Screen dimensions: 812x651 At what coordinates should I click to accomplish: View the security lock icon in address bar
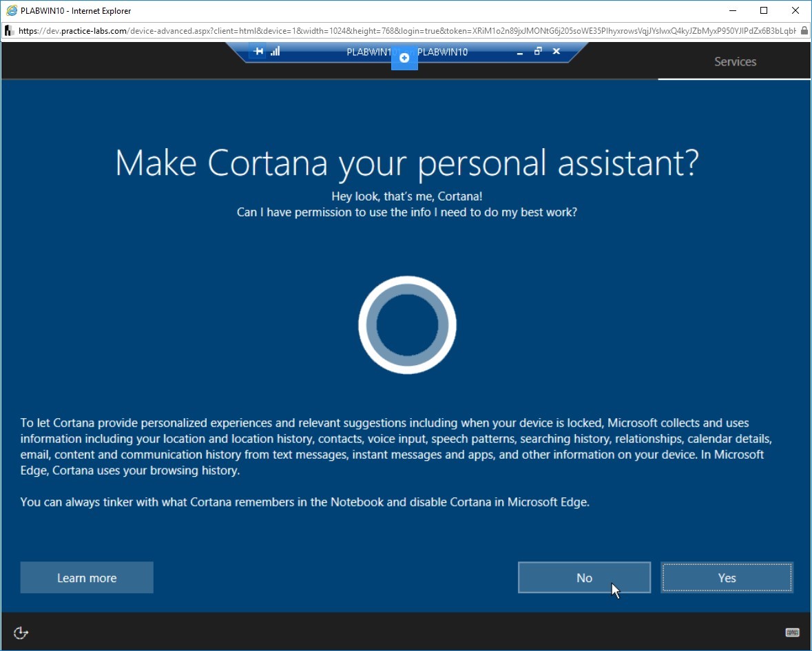point(804,31)
